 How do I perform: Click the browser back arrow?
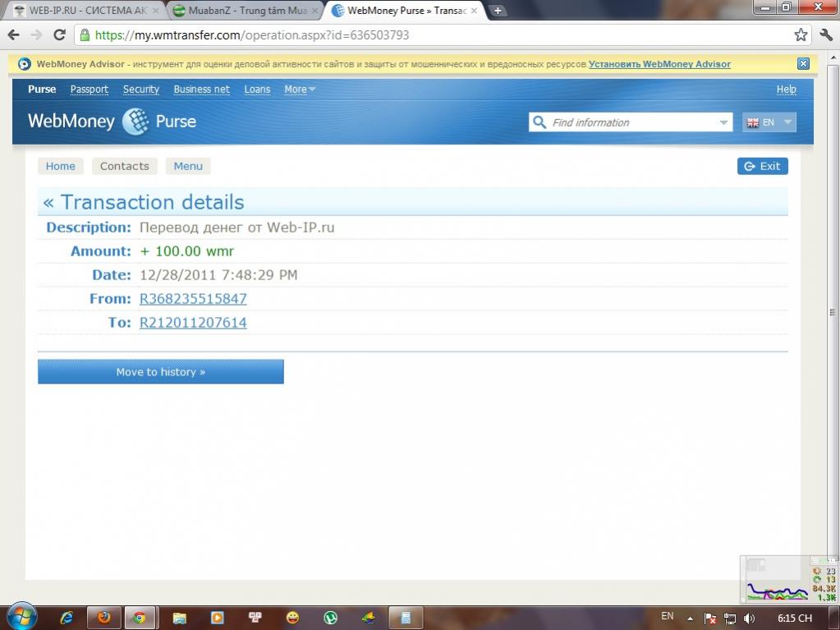point(13,35)
